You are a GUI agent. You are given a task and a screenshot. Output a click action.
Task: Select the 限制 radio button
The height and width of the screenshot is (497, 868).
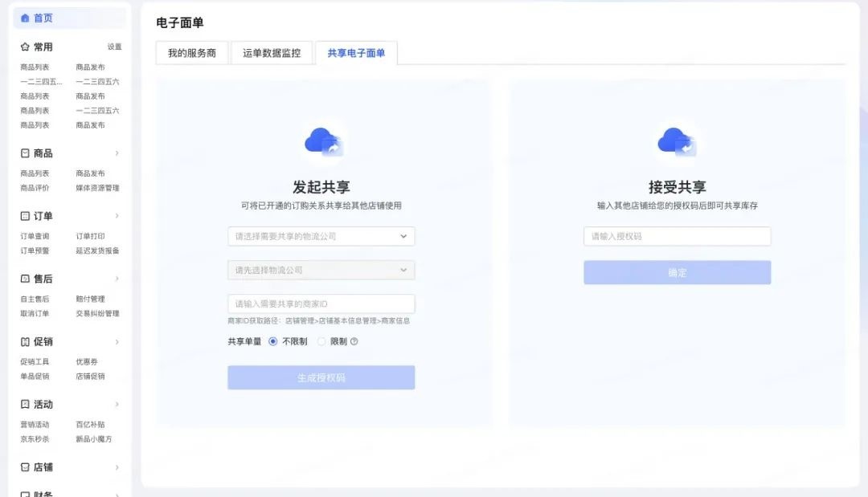tap(321, 341)
